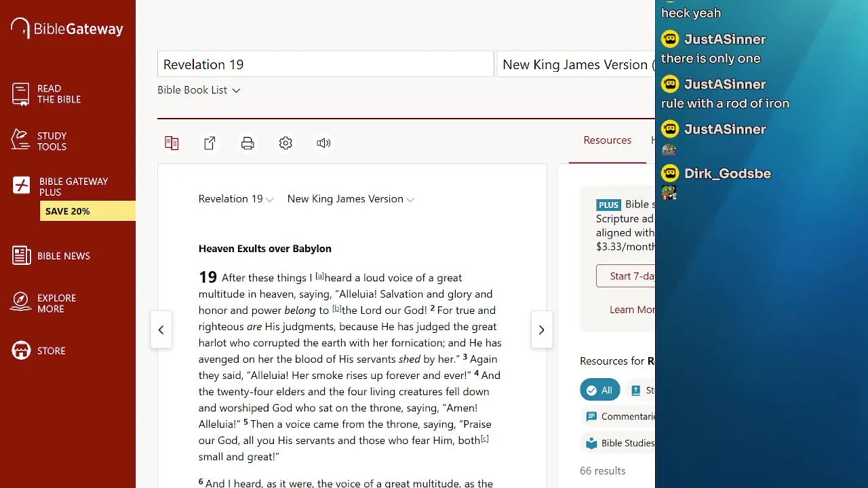Click the Save 20% badge

87,211
